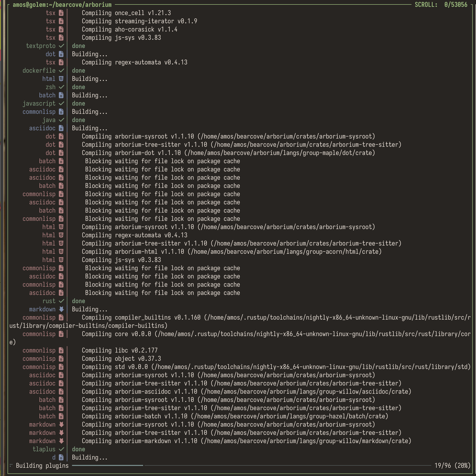Click the done link next to javascript
This screenshot has height=476, width=476.
[78, 103]
